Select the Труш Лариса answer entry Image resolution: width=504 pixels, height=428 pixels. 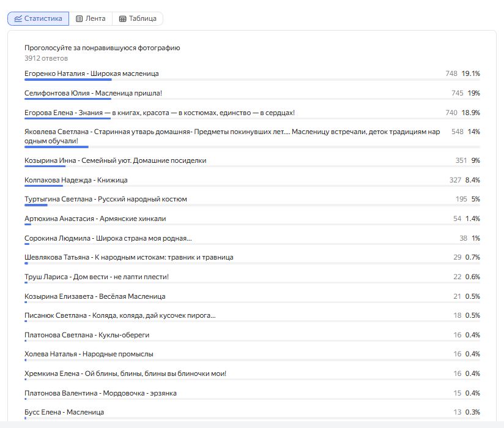pos(97,277)
